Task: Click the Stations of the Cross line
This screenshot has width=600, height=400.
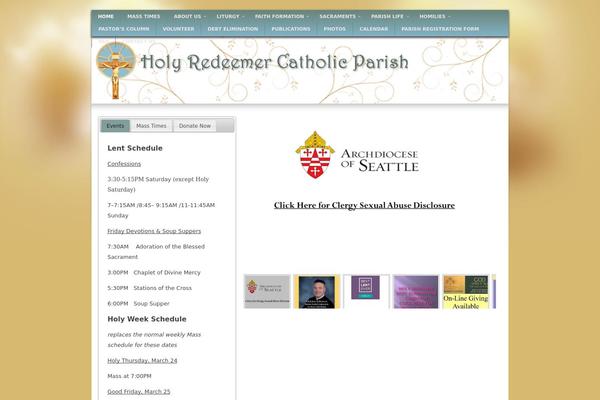Action: tap(149, 288)
